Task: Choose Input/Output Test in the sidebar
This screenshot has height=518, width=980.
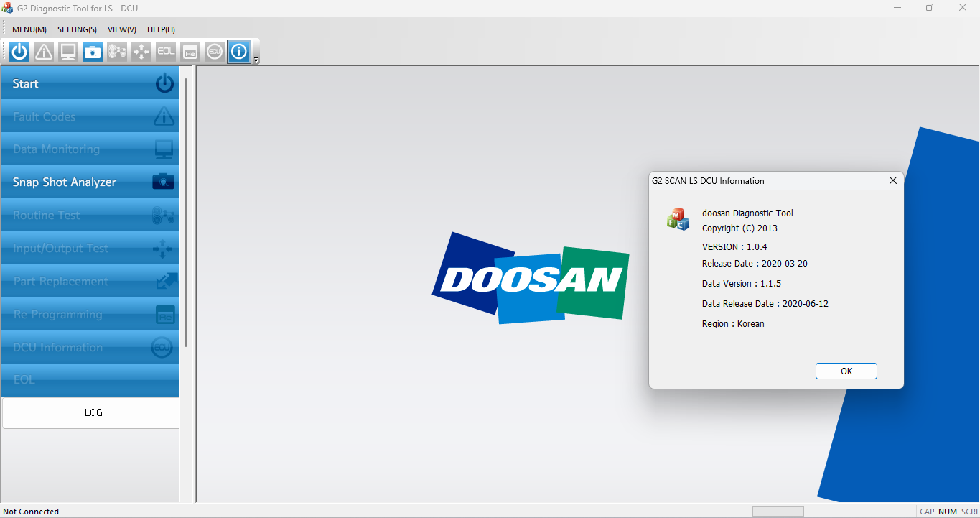Action: (90, 249)
